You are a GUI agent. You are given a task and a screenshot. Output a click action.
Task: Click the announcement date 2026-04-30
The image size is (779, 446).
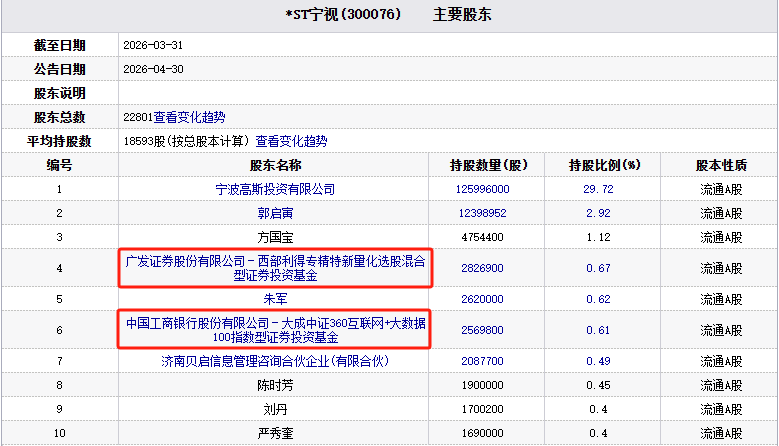[153, 69]
